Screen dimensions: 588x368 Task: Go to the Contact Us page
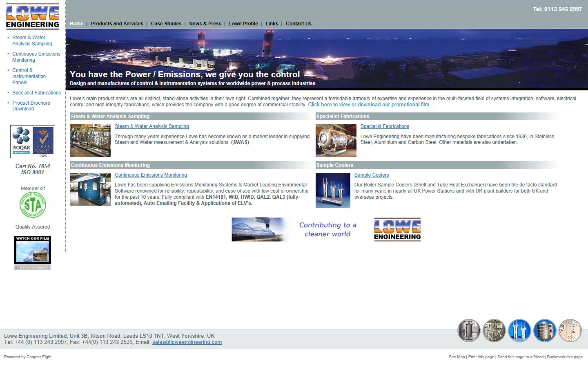pos(298,24)
